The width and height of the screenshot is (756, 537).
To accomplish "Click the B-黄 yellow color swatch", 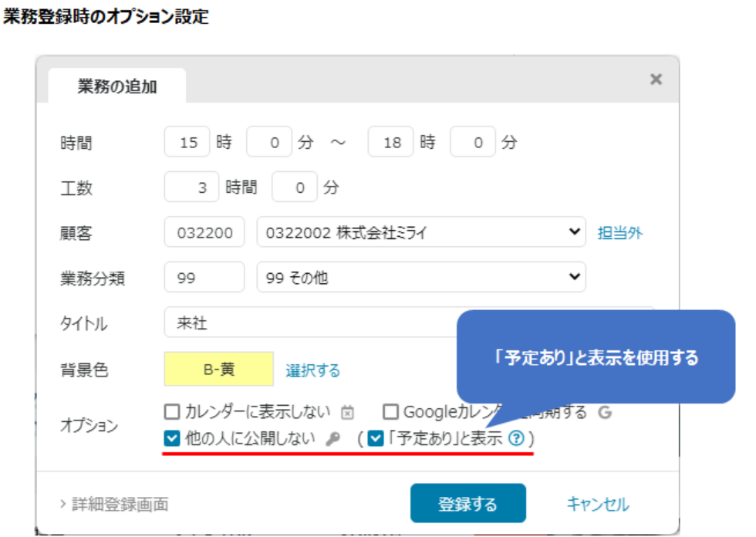I will [x=218, y=370].
